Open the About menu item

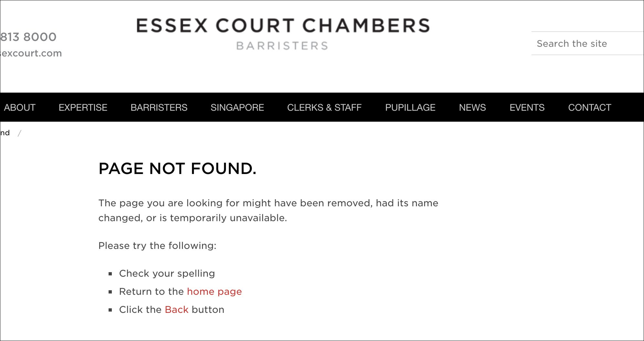click(x=20, y=108)
